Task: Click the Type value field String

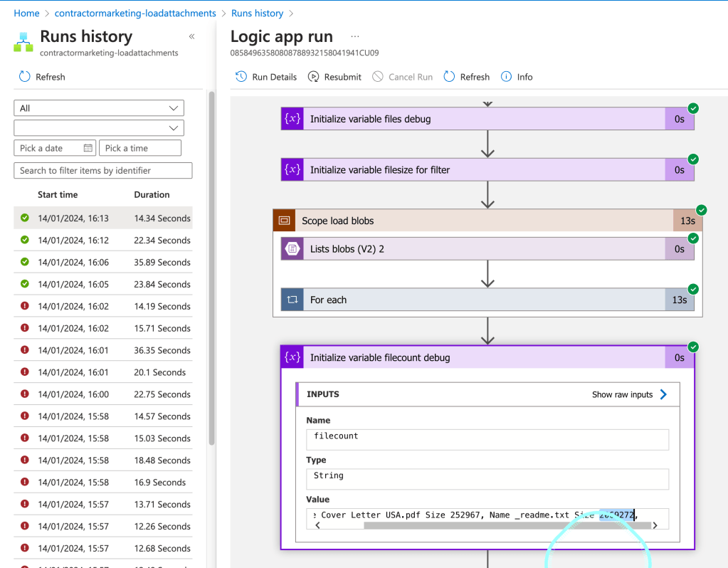Action: tap(487, 479)
